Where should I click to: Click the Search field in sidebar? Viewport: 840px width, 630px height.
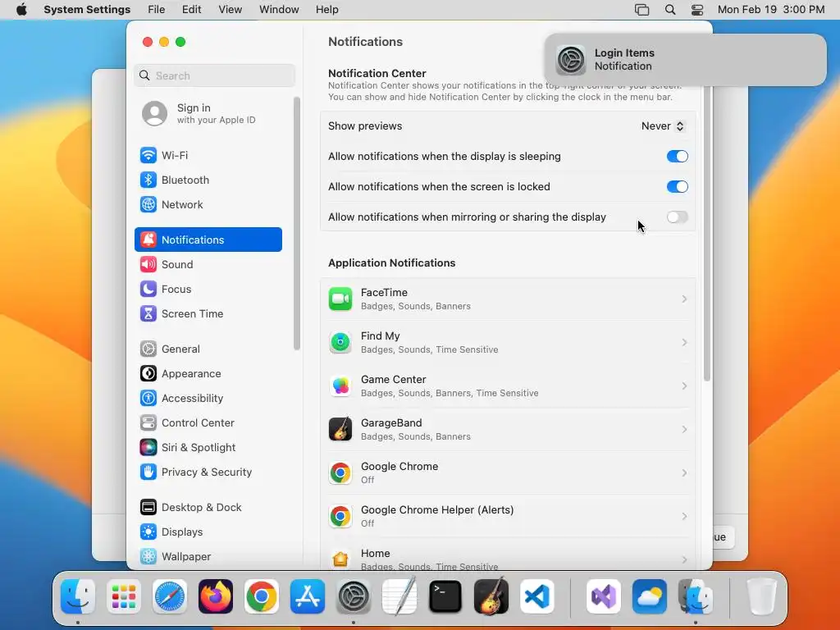[214, 75]
